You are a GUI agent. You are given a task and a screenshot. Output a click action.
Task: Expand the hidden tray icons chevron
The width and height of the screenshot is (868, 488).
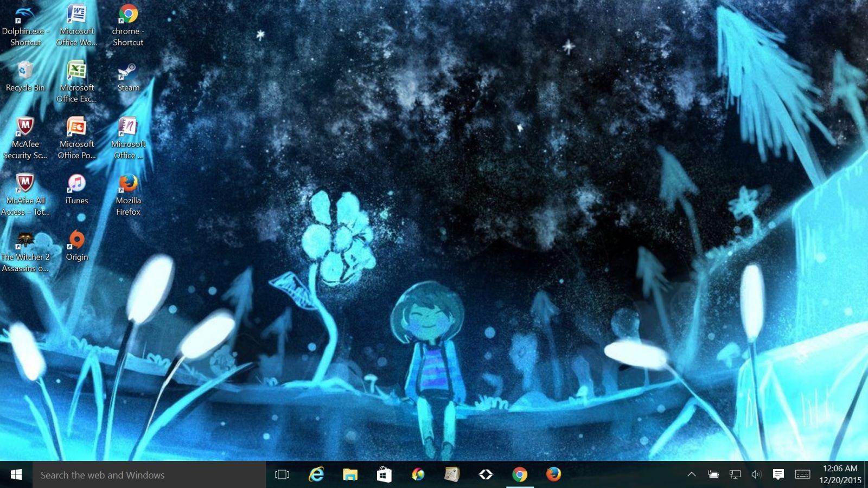692,474
